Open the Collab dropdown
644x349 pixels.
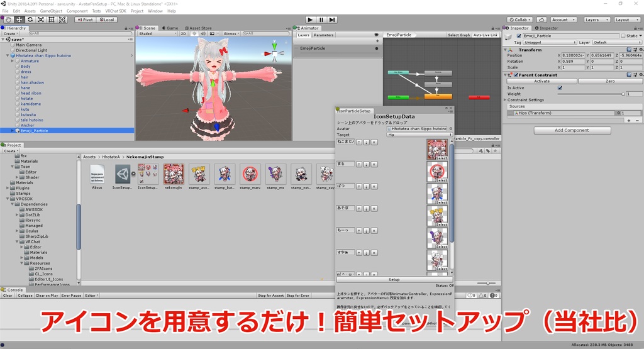[520, 19]
